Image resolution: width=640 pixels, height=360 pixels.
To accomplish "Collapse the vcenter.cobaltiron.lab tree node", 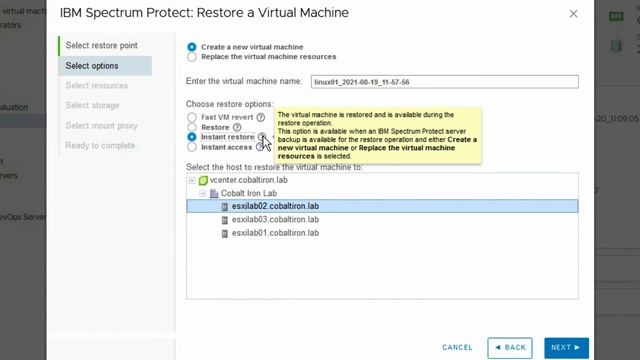I will (x=192, y=180).
